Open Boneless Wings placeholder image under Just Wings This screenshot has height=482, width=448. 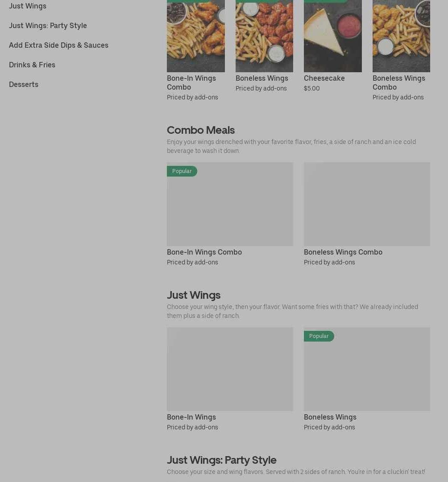[x=367, y=369]
